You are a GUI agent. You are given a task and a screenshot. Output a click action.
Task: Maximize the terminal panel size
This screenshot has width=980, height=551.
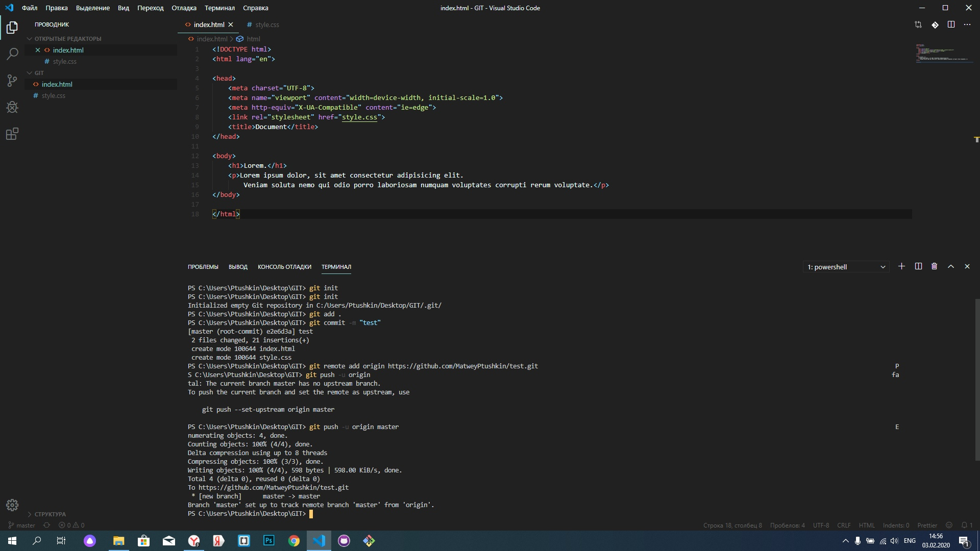pos(951,266)
